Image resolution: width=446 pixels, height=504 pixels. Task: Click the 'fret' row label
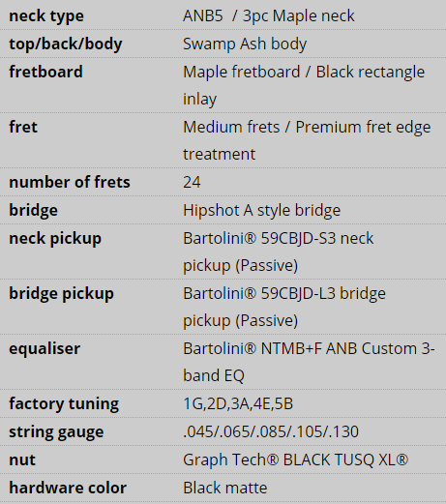(x=23, y=127)
